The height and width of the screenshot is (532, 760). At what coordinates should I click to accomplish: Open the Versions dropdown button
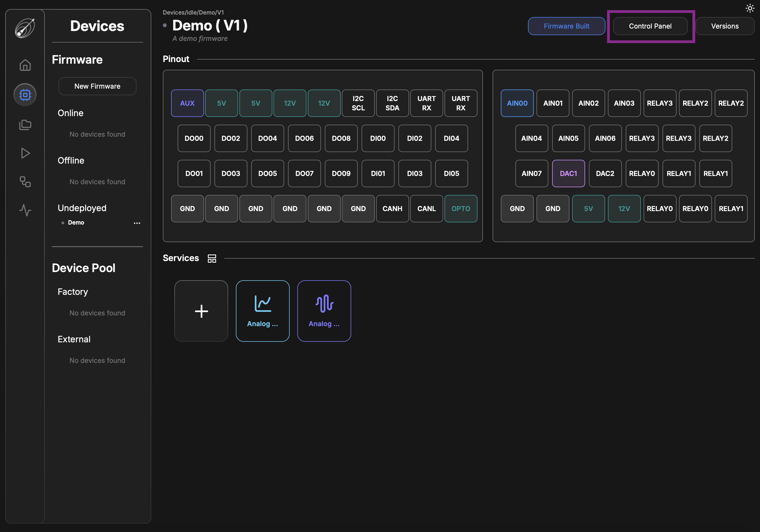point(725,26)
